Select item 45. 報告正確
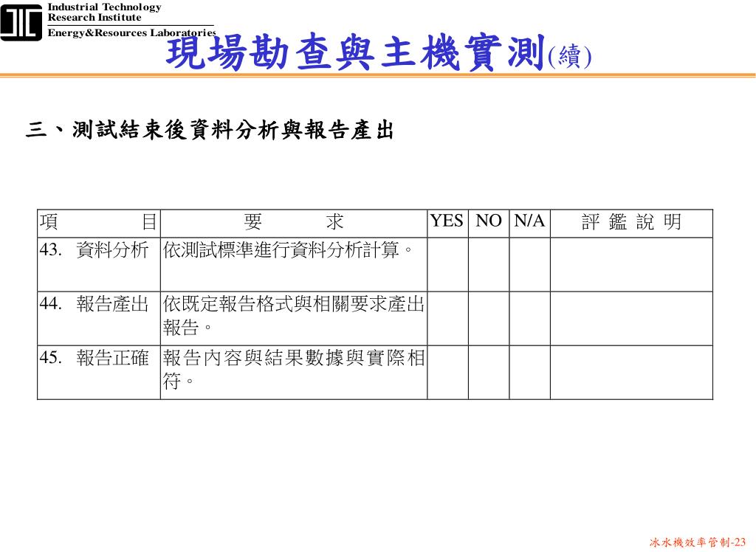 94,358
